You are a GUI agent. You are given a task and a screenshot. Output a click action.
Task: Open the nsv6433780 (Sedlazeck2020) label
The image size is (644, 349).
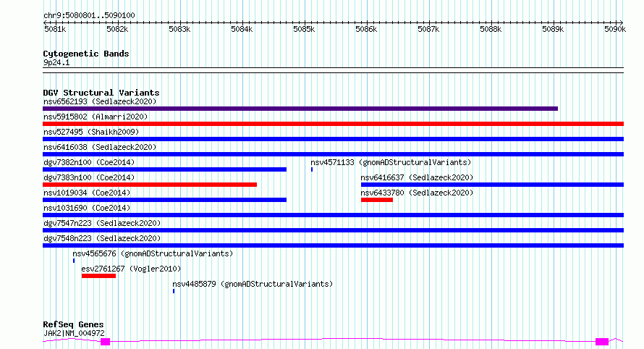417,193
